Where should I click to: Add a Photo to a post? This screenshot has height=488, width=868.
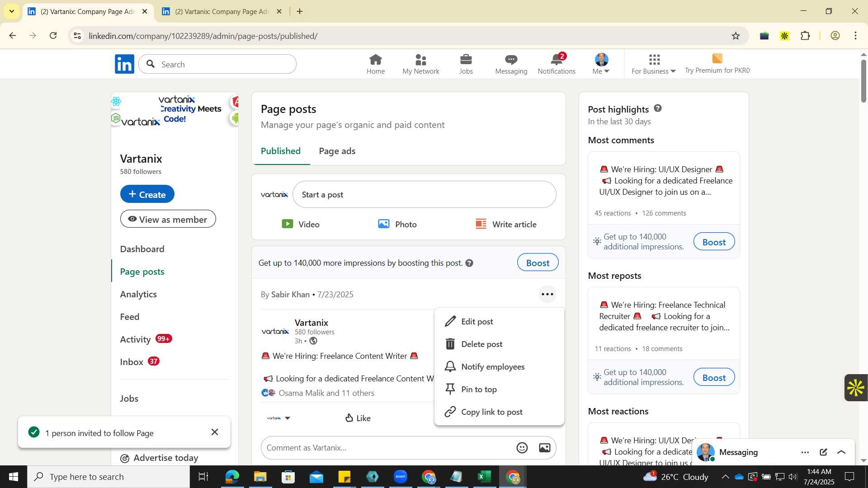coord(397,224)
